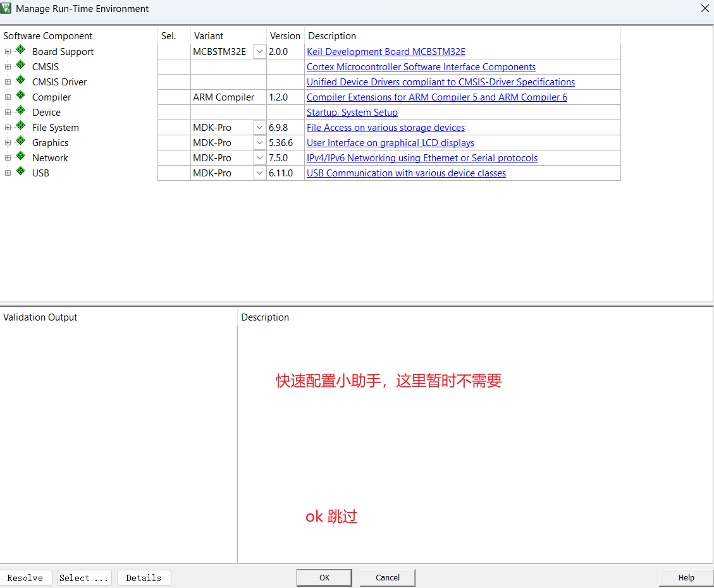Expand the CMSIS Driver tree node

pyautogui.click(x=8, y=82)
